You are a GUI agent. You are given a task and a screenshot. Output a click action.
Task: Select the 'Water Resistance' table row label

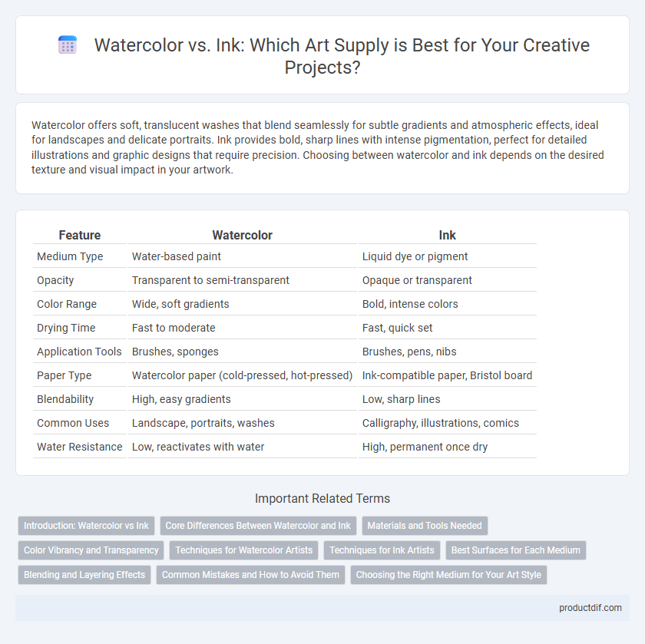(x=79, y=447)
